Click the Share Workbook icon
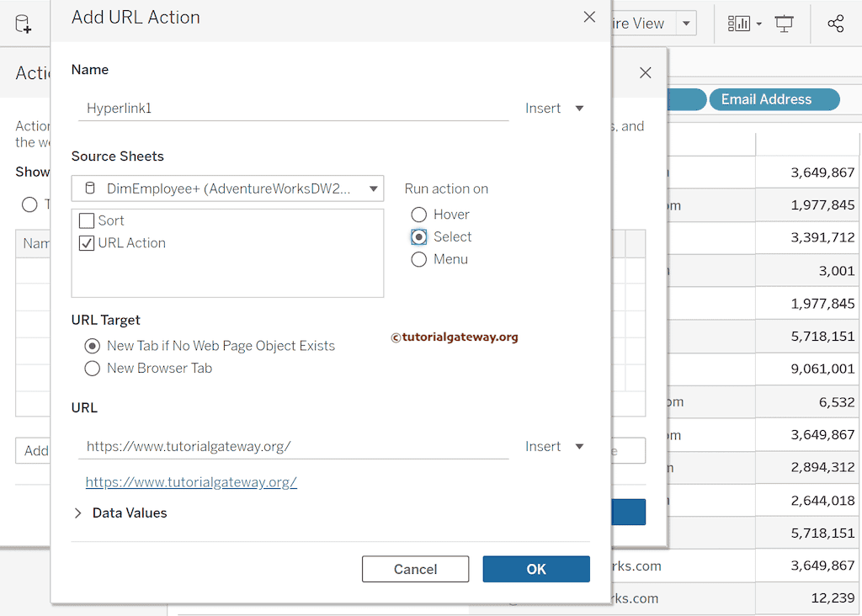 (x=835, y=23)
